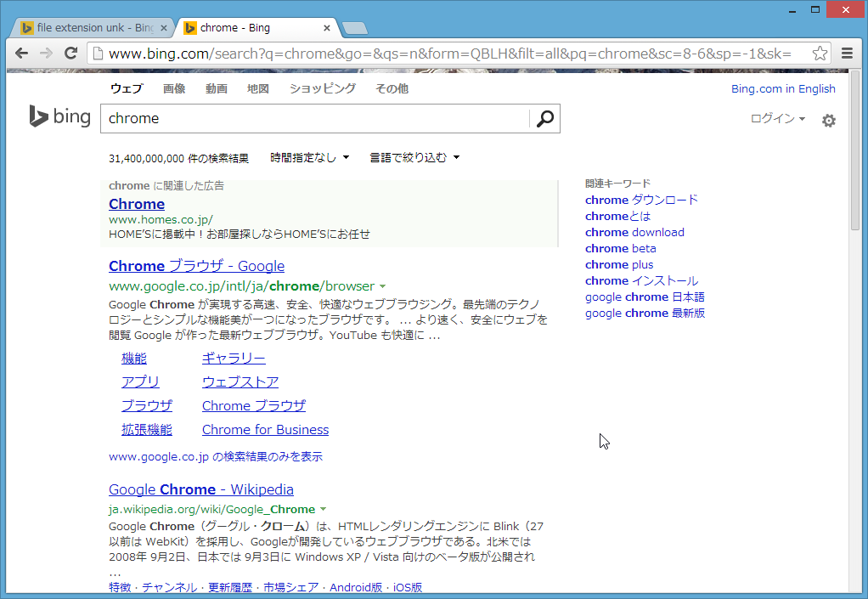
Task: Click the 関連キーワード heading text
Action: pyautogui.click(x=617, y=184)
